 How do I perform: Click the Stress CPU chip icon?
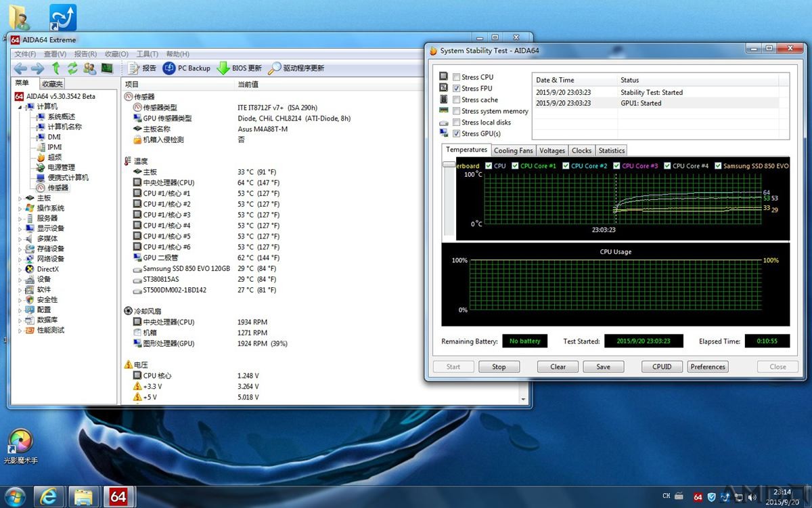pos(444,77)
